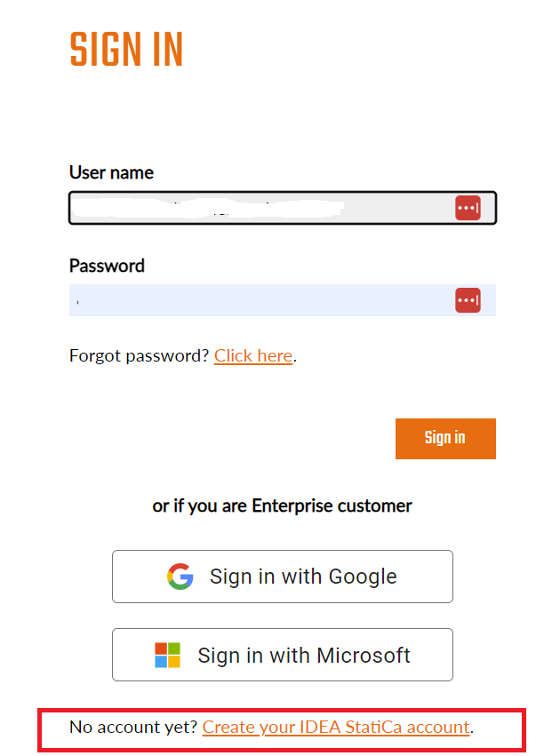552x756 pixels.
Task: Open the forgot password 'Click here' link
Action: [x=253, y=356]
